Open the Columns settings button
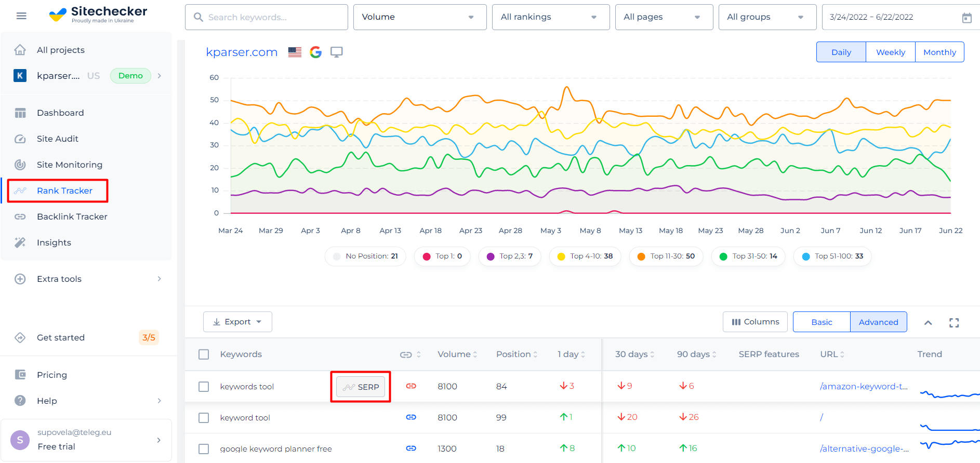The width and height of the screenshot is (980, 463). (755, 322)
